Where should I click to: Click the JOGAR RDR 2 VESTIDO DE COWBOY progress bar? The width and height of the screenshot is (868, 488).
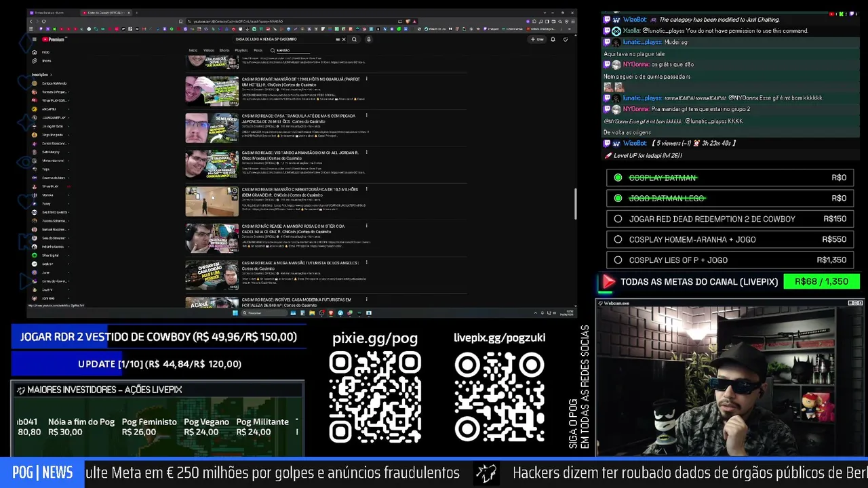click(159, 337)
